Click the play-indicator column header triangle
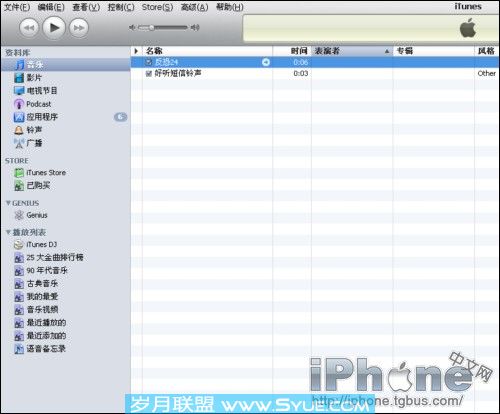 [x=136, y=51]
